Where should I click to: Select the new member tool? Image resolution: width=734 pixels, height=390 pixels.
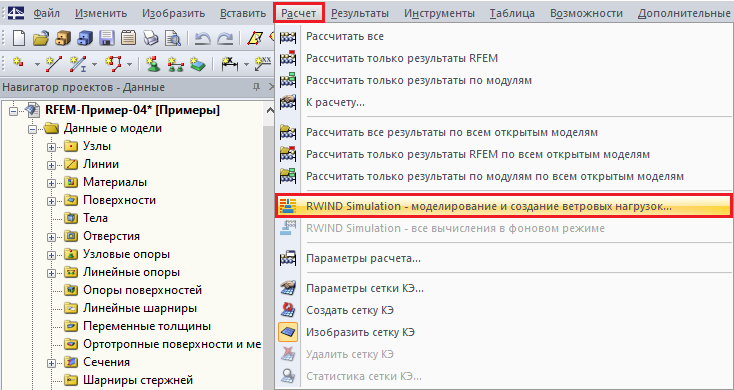tap(77, 63)
